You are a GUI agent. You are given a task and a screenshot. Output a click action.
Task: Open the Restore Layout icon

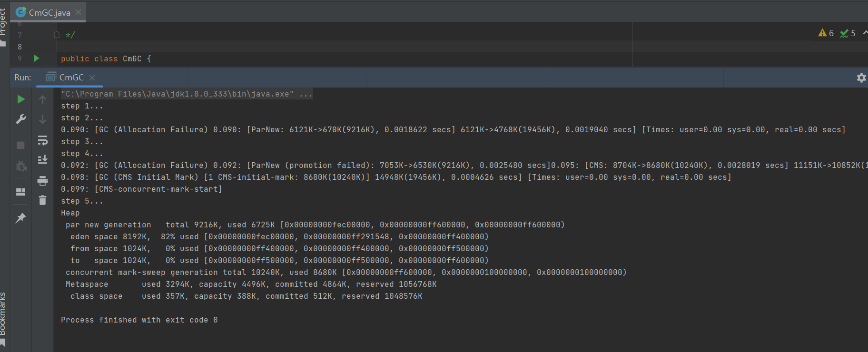(21, 192)
